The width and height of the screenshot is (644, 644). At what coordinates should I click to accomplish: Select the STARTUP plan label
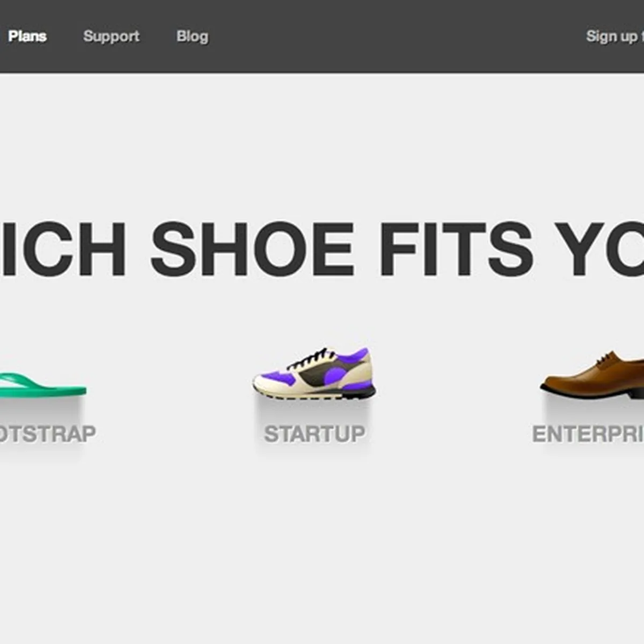pos(314,434)
